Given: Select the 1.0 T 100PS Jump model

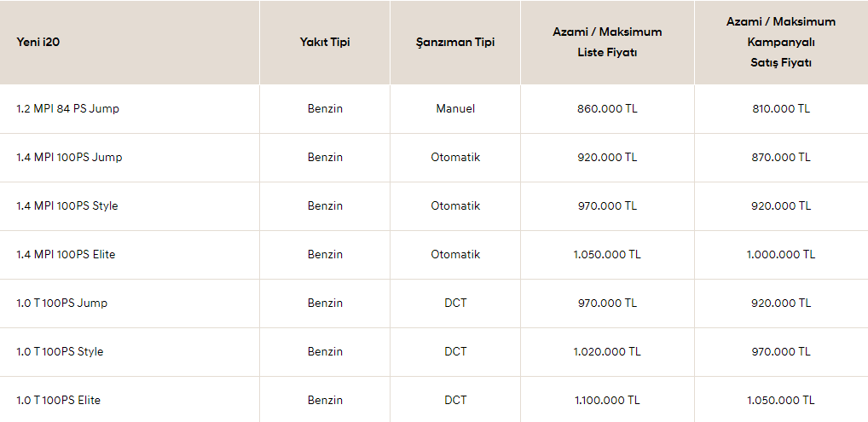Looking at the screenshot, I should tap(62, 303).
